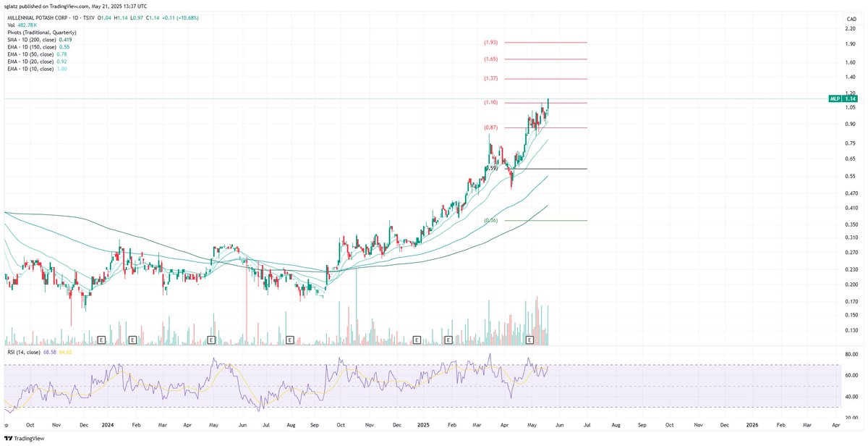
Task: Select the SMA 1D (200, close) legend
Action: pos(41,40)
